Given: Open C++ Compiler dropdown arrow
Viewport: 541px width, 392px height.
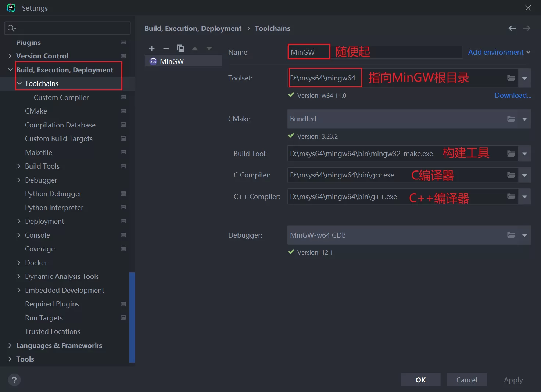Looking at the screenshot, I should (x=524, y=197).
